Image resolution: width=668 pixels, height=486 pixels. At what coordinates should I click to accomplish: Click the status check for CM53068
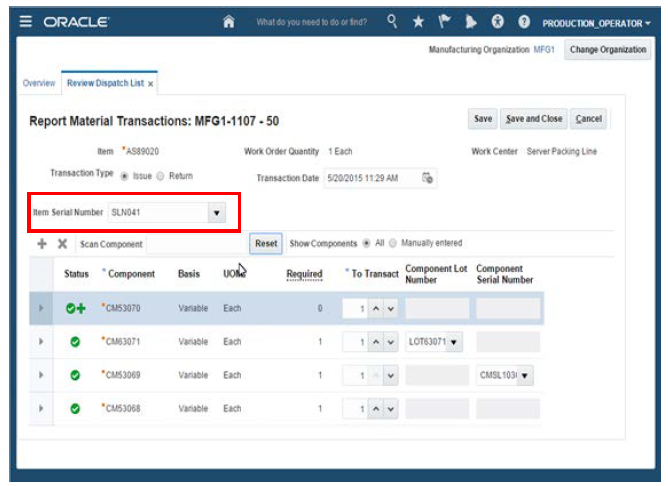pyautogui.click(x=75, y=408)
